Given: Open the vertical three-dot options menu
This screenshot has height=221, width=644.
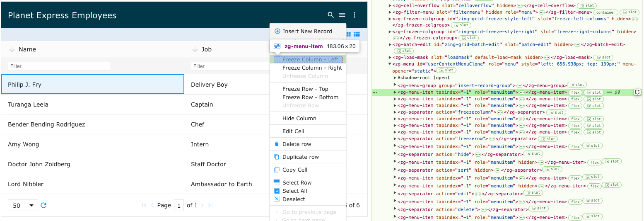Looking at the screenshot, I should pos(355,15).
